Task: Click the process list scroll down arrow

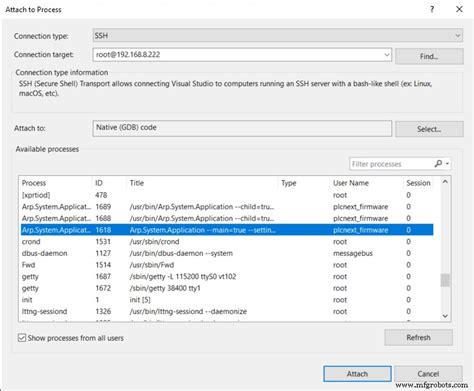Action: 445,316
